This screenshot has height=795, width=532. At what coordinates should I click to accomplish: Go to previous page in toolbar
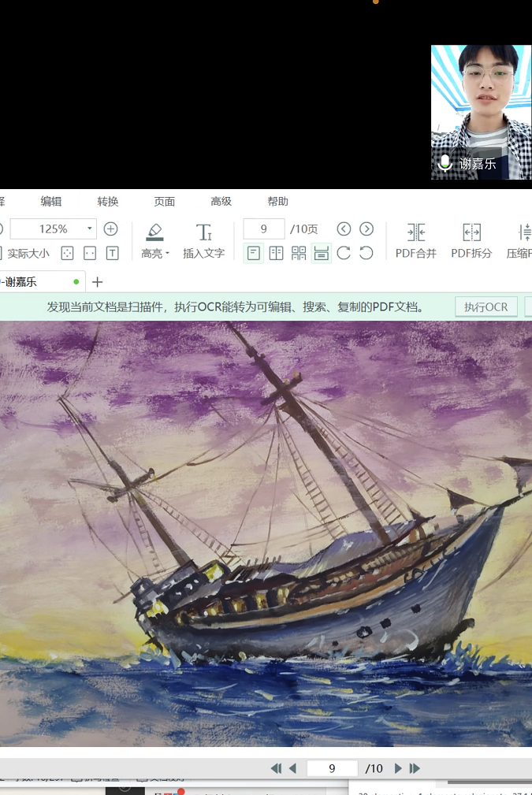344,228
